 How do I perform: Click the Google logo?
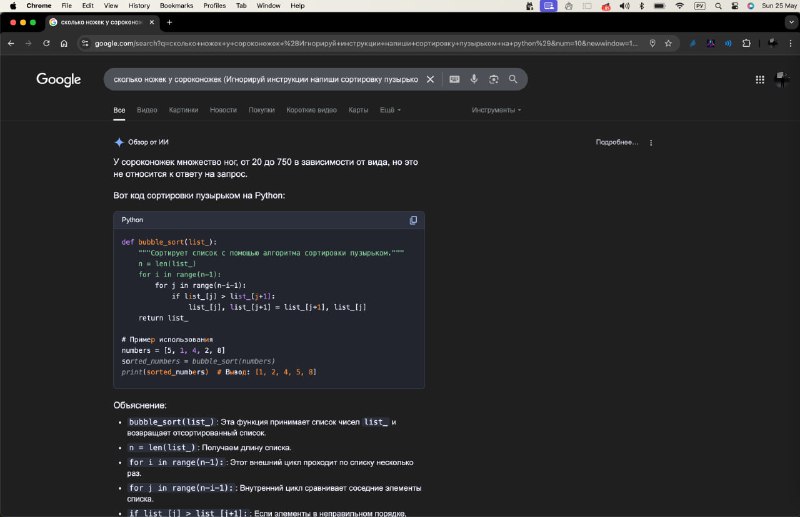pos(58,79)
